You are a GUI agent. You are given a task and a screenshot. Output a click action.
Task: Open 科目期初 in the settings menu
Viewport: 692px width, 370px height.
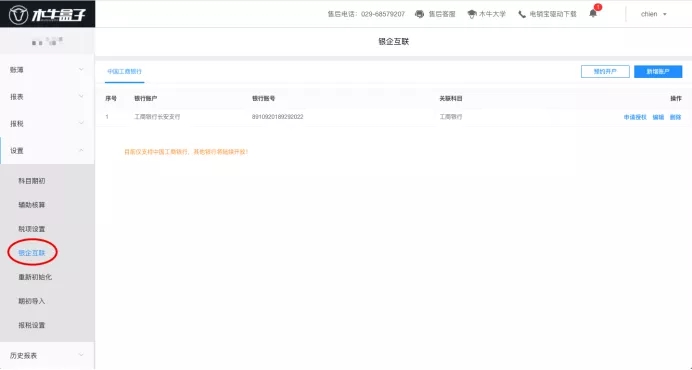point(32,181)
